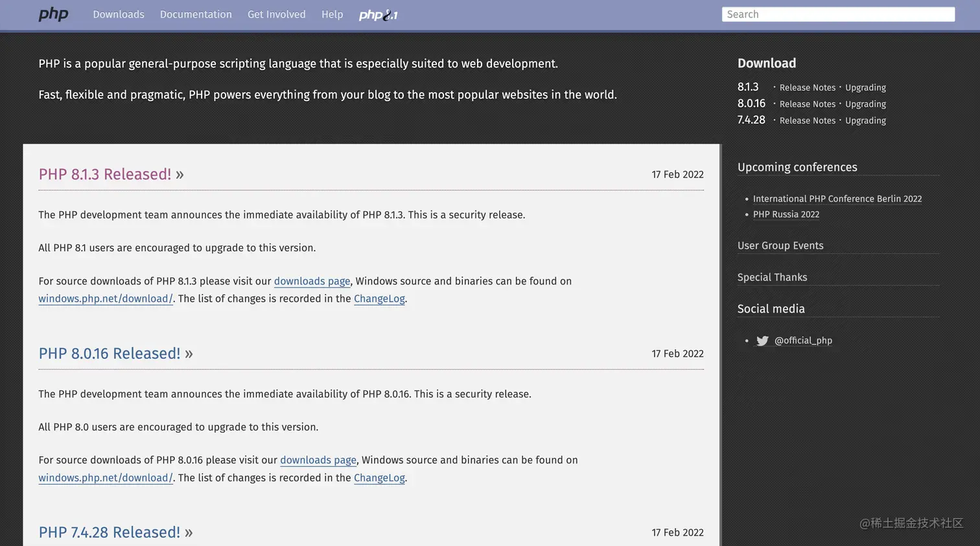The height and width of the screenshot is (546, 980).
Task: Open ChangeLog link in 8.1.3 article
Action: [x=379, y=299]
